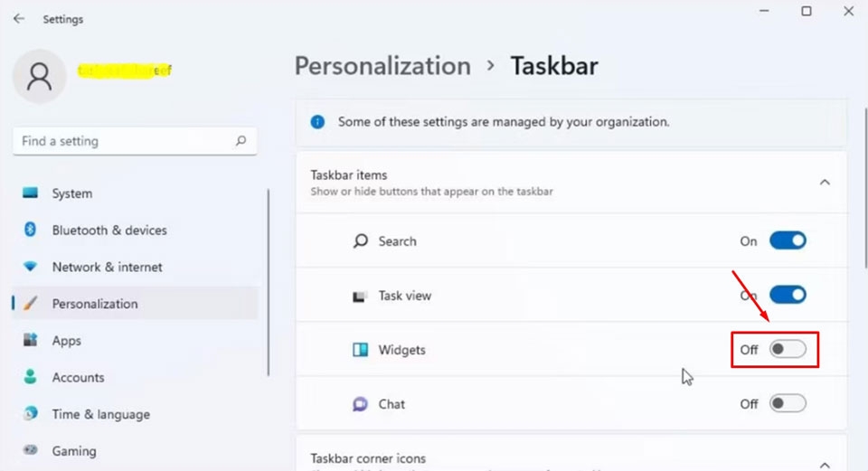868x471 pixels.
Task: Go back with the Settings back arrow
Action: coord(19,19)
